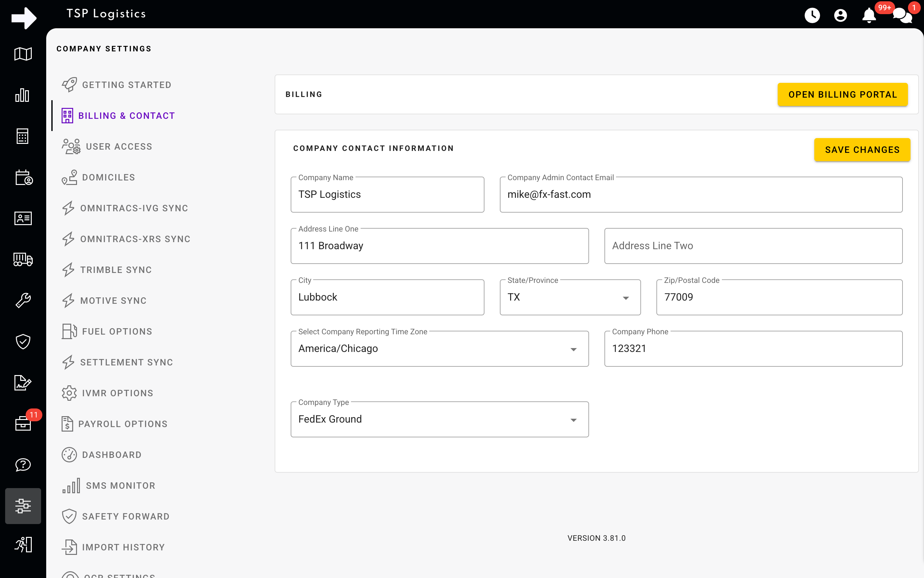Click the VERSION 3.81.0 text

click(x=596, y=538)
